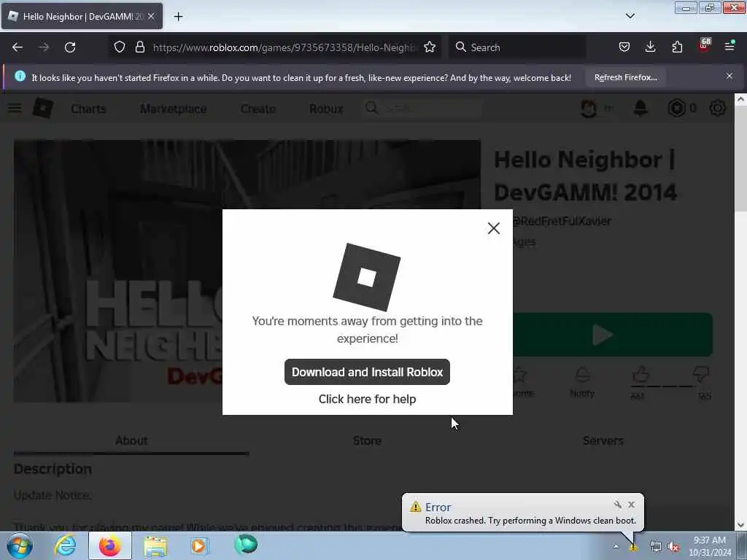
Task: Expand the list all tabs chevron
Action: coord(630,16)
